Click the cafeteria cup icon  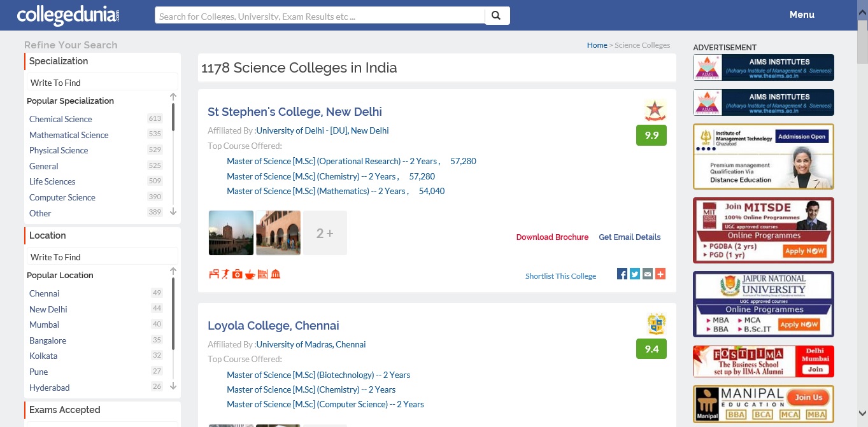(x=250, y=274)
